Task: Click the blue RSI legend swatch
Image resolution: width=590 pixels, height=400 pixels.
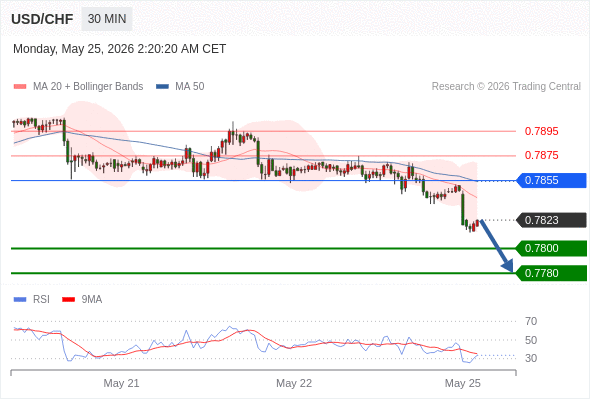Action: [20, 300]
